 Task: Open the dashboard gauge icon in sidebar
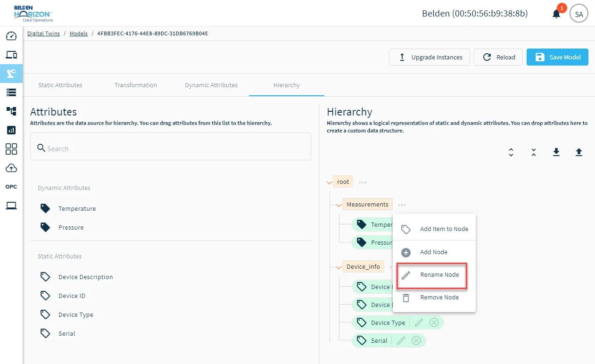click(x=11, y=36)
